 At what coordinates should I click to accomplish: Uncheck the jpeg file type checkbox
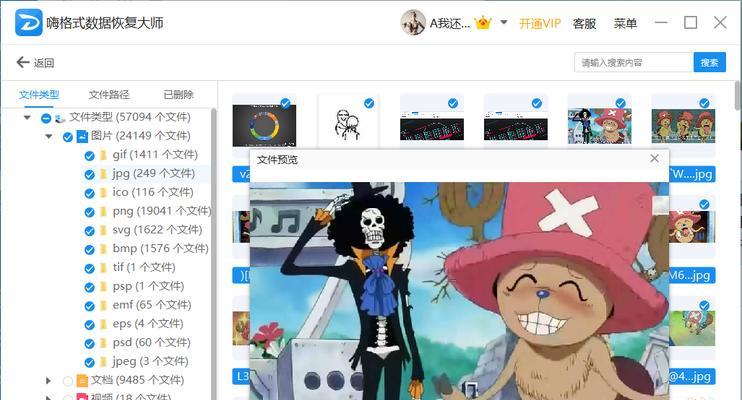click(x=89, y=363)
